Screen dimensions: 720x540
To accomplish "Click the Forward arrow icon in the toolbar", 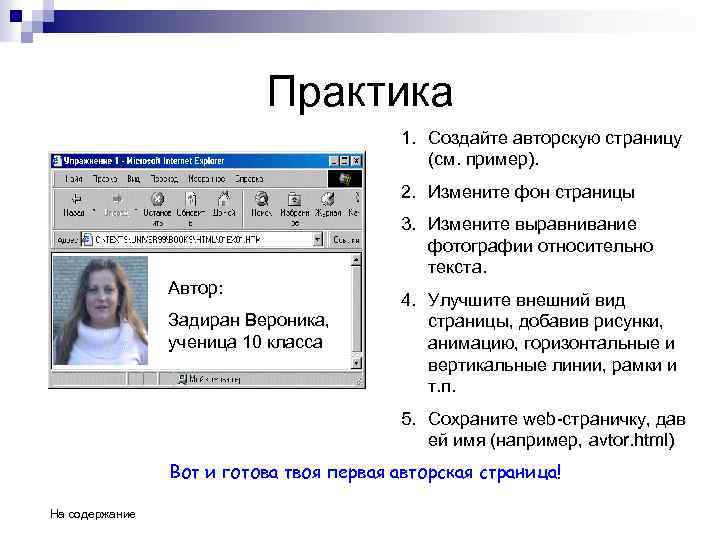I will coord(117,199).
